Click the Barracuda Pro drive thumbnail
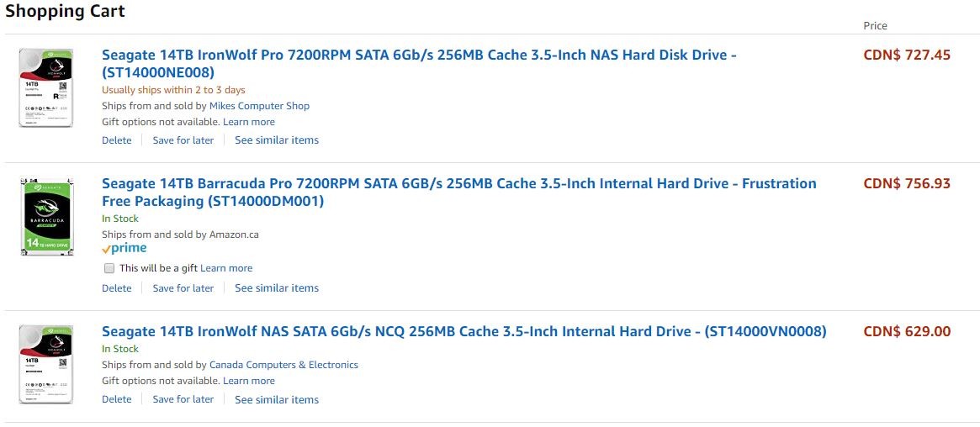 click(45, 216)
